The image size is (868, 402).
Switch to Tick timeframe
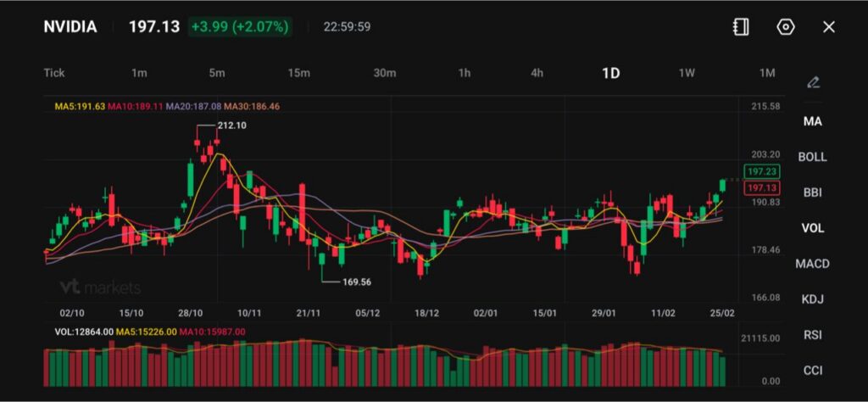(54, 73)
